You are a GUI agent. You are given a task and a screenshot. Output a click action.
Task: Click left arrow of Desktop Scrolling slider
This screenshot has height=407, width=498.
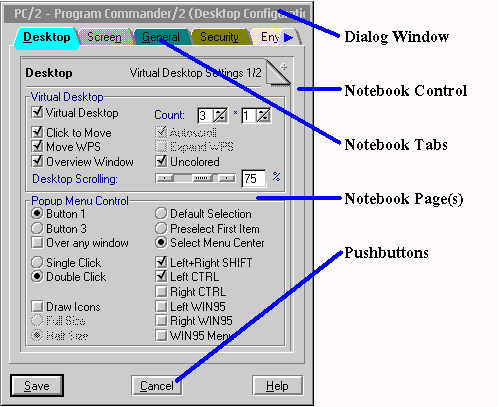point(165,178)
